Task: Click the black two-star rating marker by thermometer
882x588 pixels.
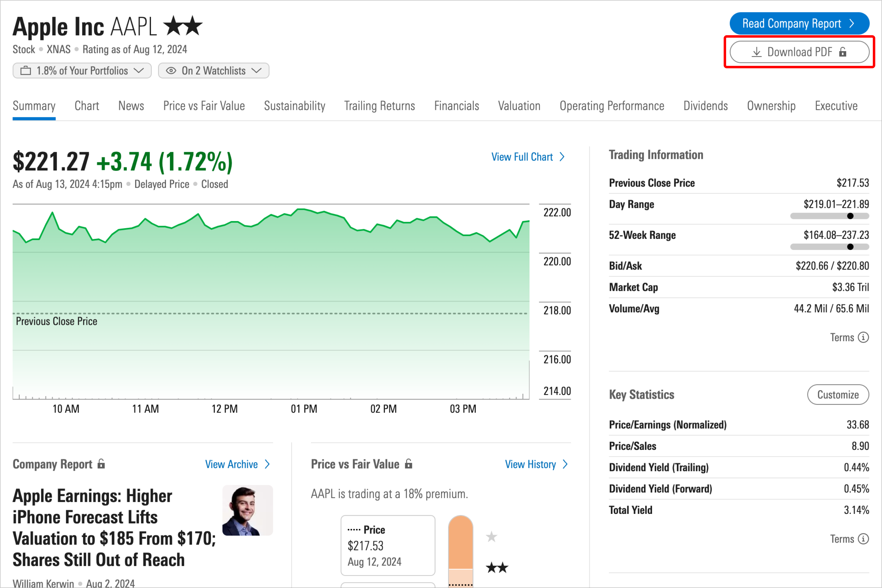Action: (497, 568)
